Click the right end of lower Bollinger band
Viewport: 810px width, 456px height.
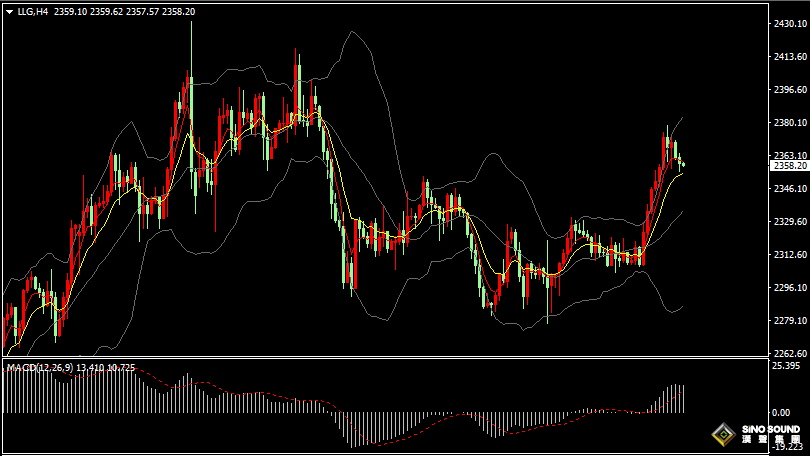pyautogui.click(x=683, y=306)
